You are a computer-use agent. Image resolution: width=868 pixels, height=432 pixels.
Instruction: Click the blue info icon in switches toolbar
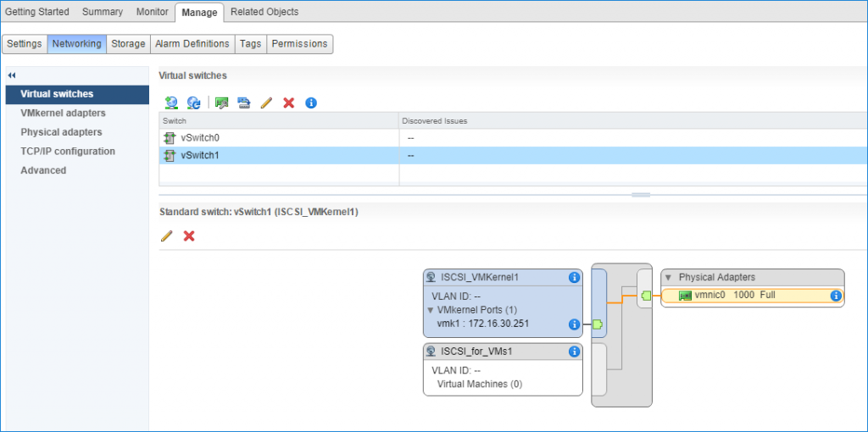311,102
